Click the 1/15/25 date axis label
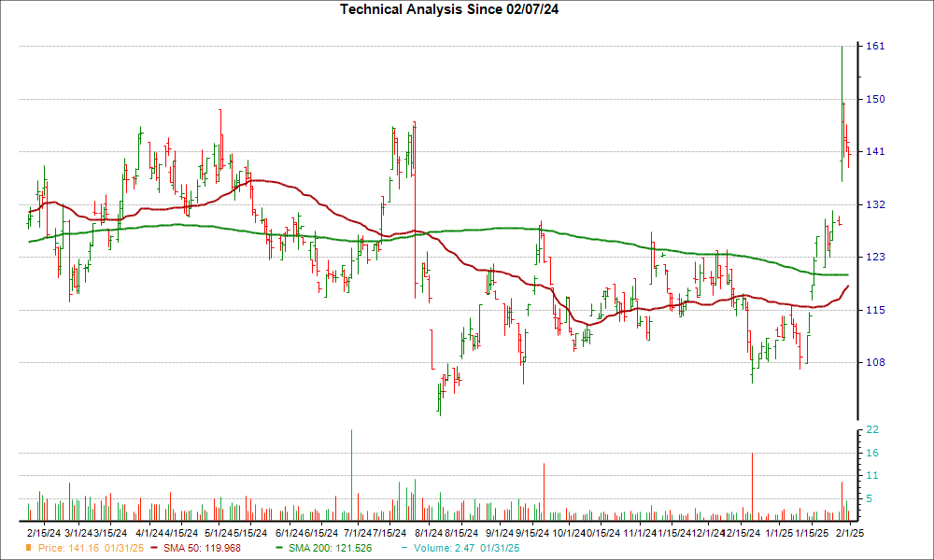 point(813,533)
